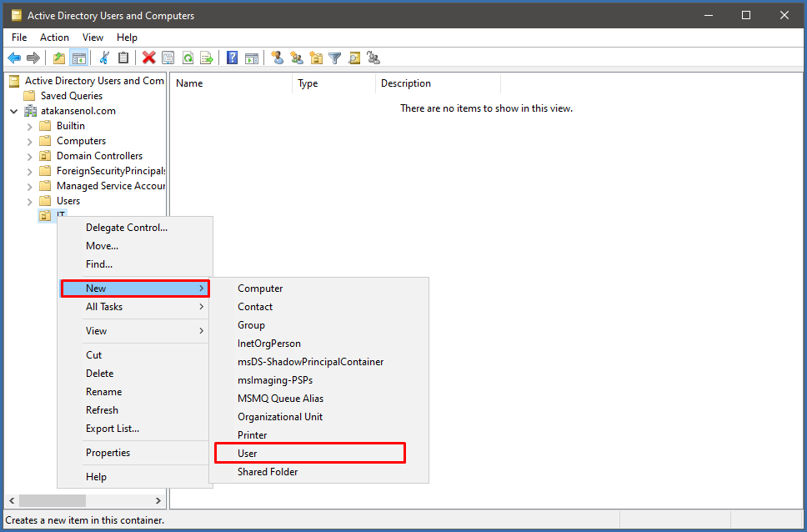Open Properties from the context menu
This screenshot has height=532, width=807.
click(135, 453)
